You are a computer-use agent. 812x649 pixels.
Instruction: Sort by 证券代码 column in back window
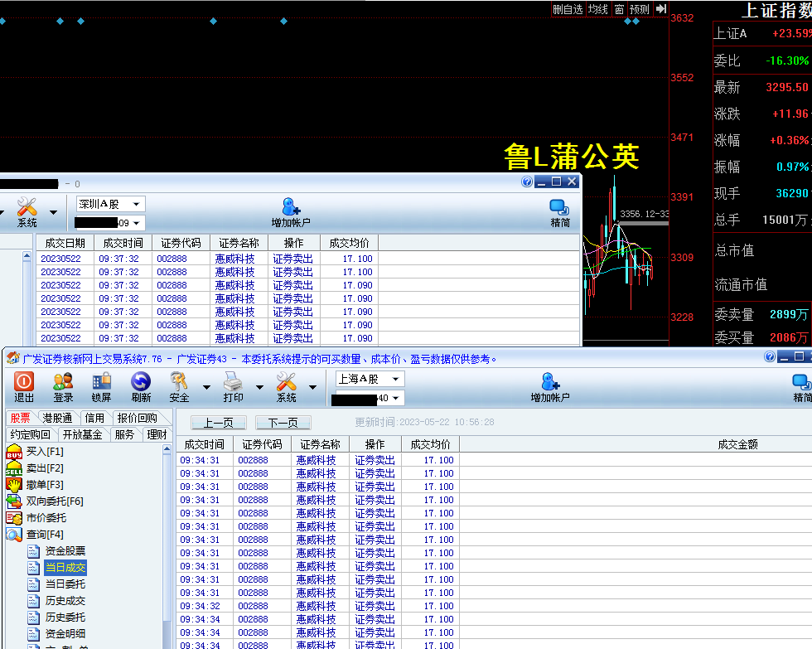pyautogui.click(x=181, y=243)
